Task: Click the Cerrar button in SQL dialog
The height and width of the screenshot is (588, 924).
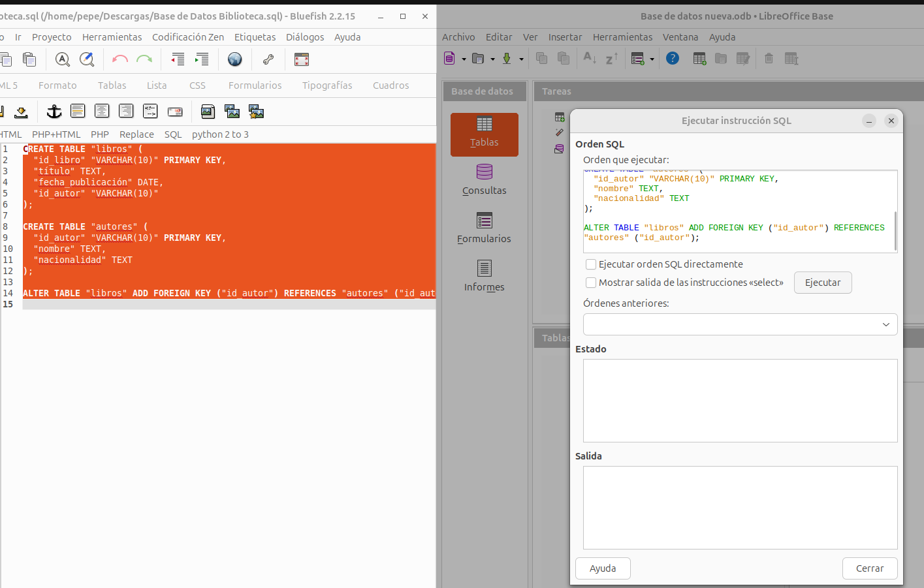Action: (869, 568)
